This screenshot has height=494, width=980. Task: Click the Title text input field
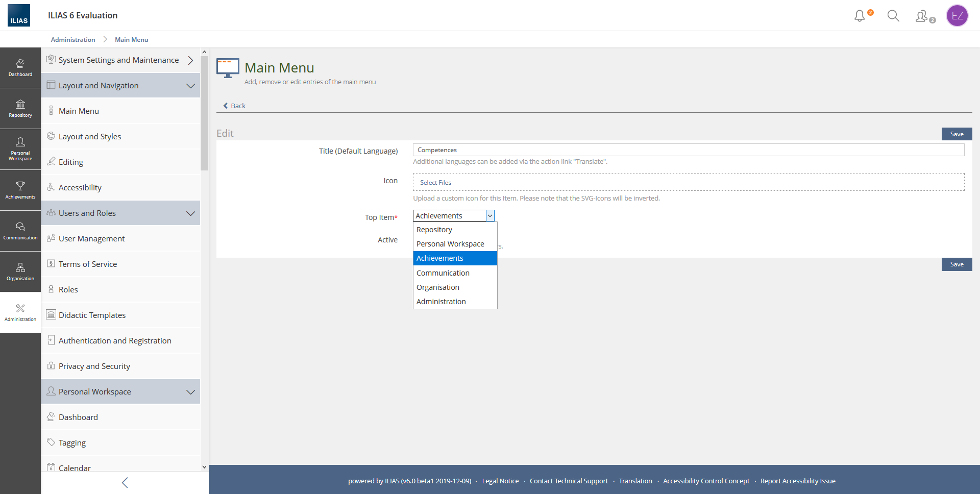(688, 150)
